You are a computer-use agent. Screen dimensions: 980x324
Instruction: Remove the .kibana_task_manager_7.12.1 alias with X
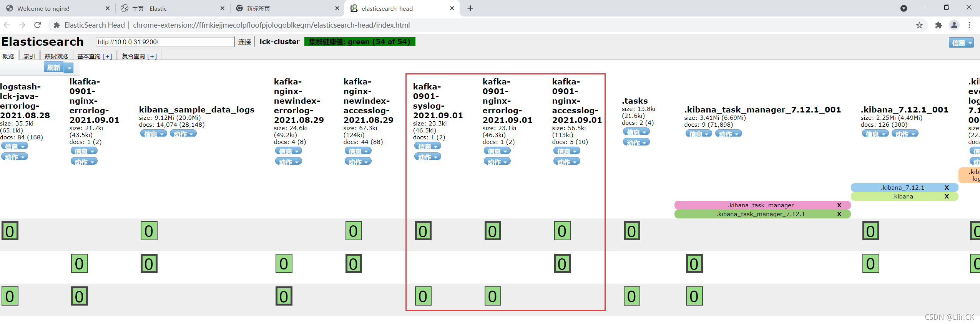[839, 214]
